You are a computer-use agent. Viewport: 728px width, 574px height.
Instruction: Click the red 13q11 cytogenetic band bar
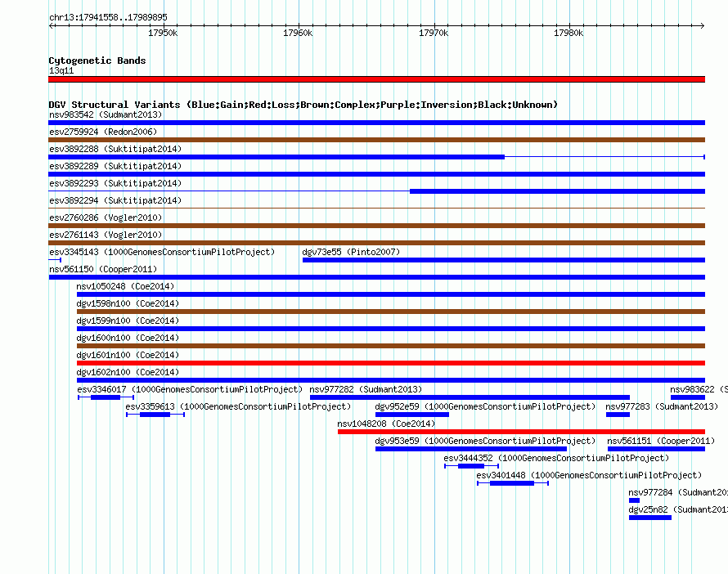click(376, 79)
